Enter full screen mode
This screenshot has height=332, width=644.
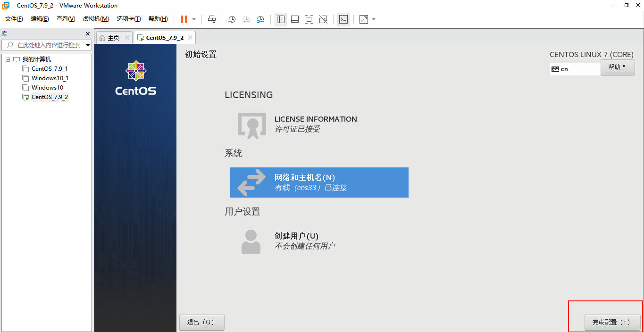(309, 19)
